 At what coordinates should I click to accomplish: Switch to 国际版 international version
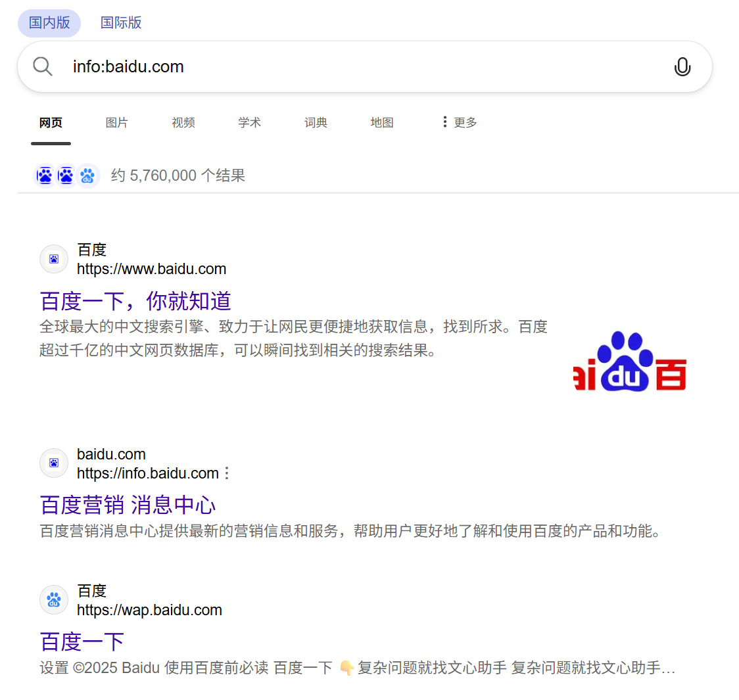coord(121,22)
